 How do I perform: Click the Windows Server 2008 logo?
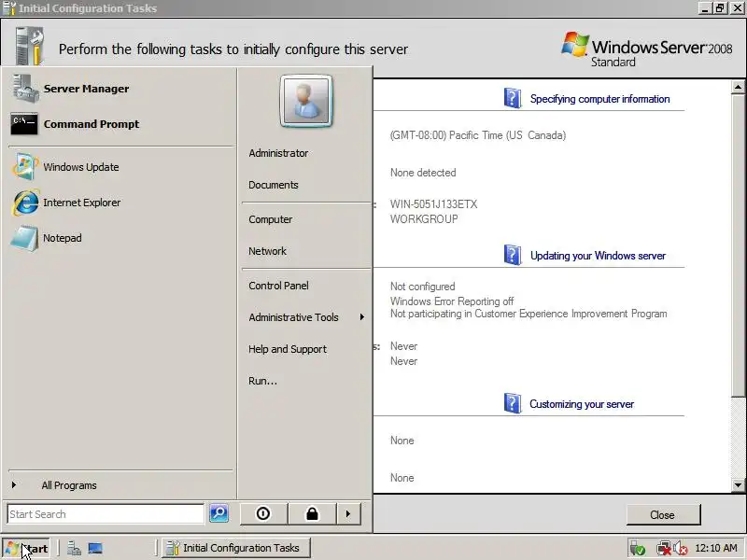click(646, 49)
